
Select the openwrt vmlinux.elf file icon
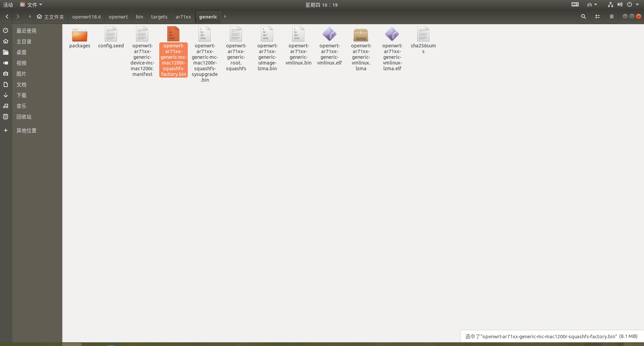(x=329, y=34)
